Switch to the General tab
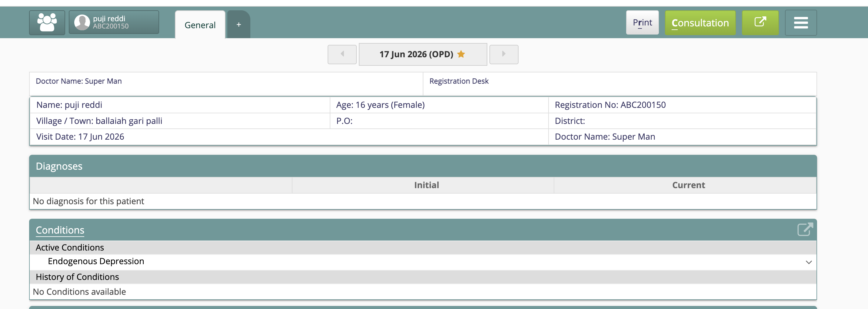Screen dimensions: 868x309 [x=200, y=25]
